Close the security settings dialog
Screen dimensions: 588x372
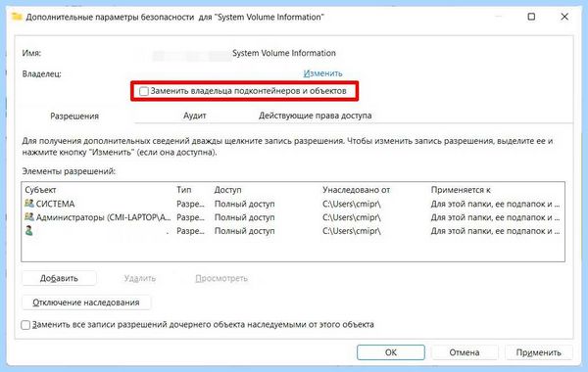[x=564, y=17]
